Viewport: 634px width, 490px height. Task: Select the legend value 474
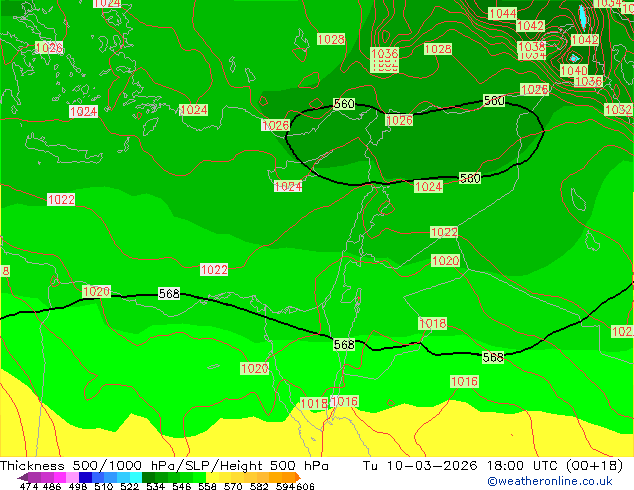(29, 486)
